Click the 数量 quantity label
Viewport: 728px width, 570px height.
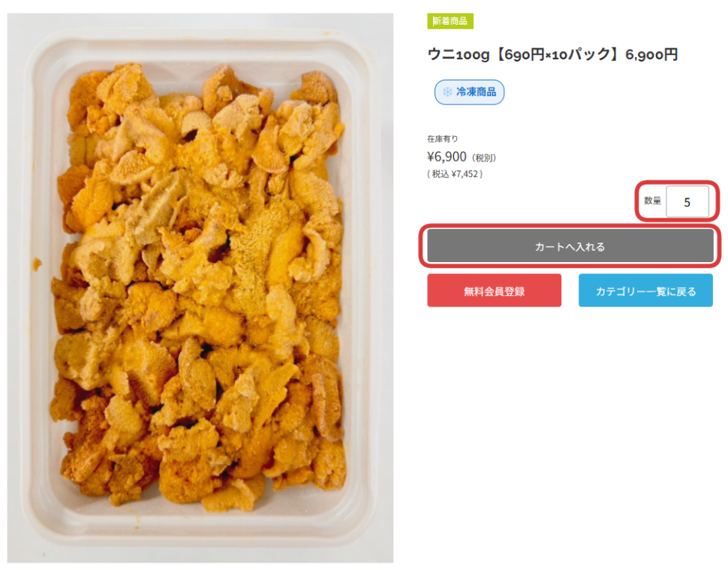point(652,201)
